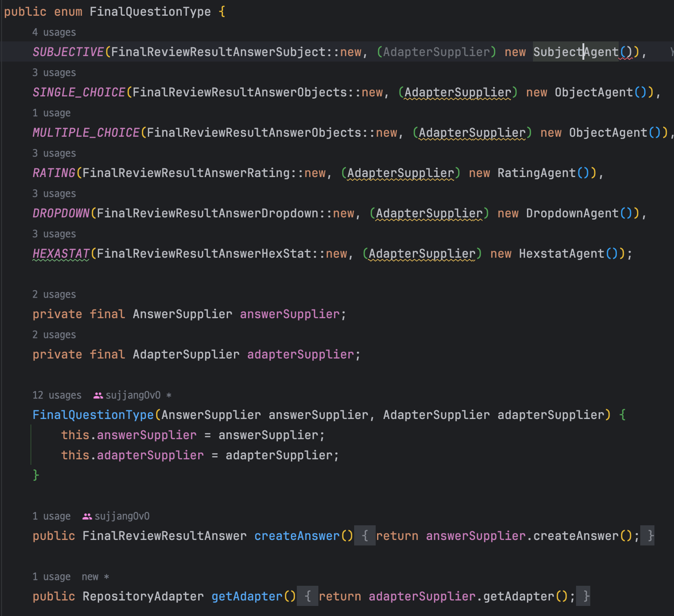Click author icon above createAnswer method
674x616 pixels.
click(87, 516)
